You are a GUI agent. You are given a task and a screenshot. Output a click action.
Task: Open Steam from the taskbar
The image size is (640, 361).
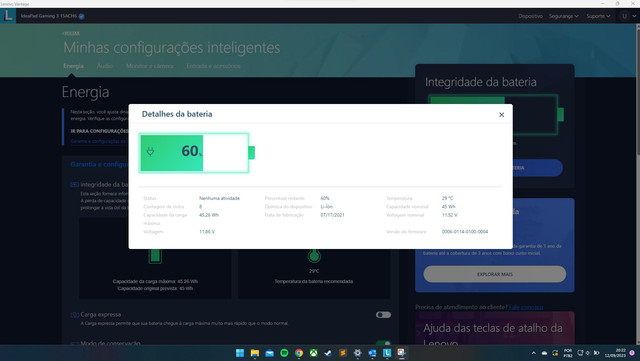coord(328,353)
